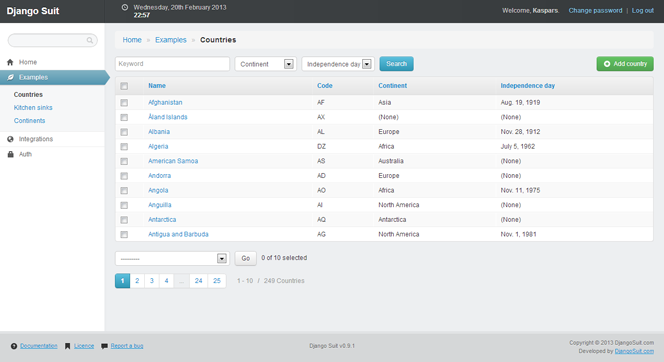Viewport: 664px width, 362px height.
Task: Click the Go button
Action: point(246,258)
